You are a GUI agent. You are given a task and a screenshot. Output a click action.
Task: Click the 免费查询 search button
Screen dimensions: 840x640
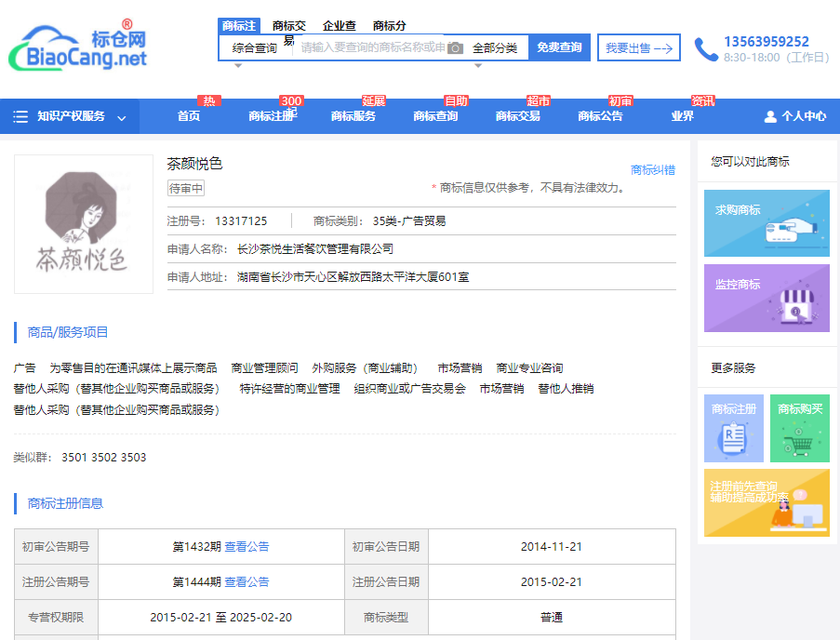coord(559,47)
